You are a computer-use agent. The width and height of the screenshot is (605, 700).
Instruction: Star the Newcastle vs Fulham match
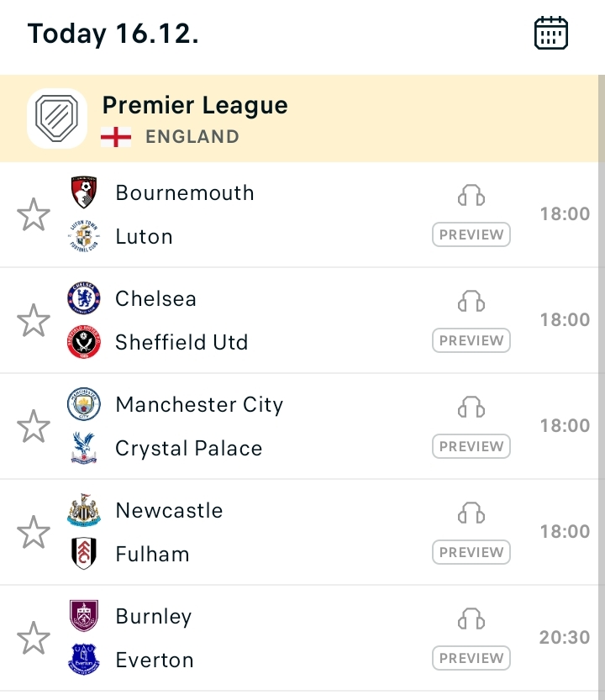(34, 532)
